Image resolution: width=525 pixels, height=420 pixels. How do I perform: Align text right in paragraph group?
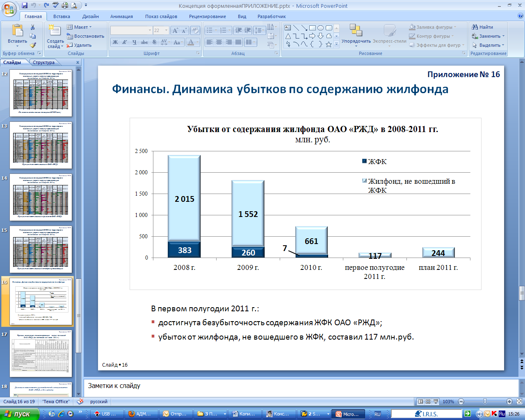(228, 42)
